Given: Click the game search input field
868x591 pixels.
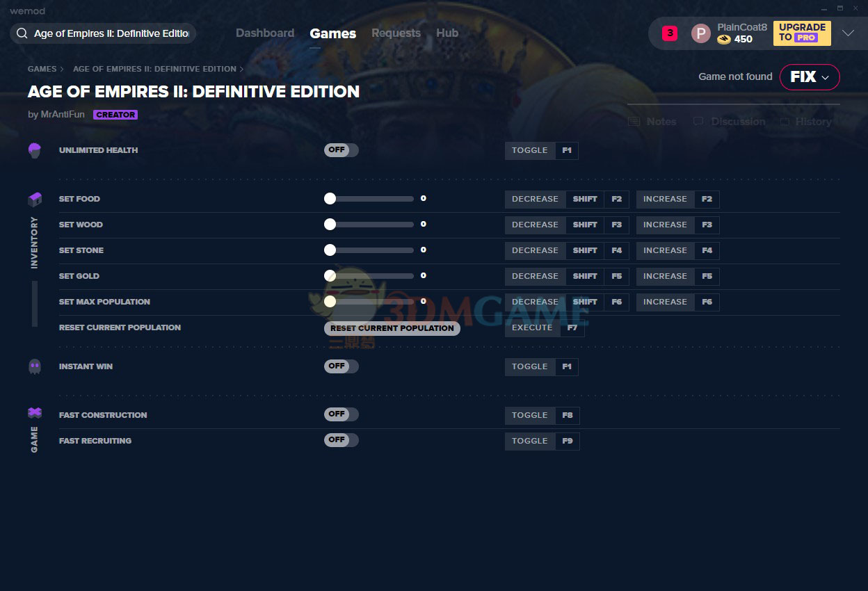Looking at the screenshot, I should pos(111,33).
